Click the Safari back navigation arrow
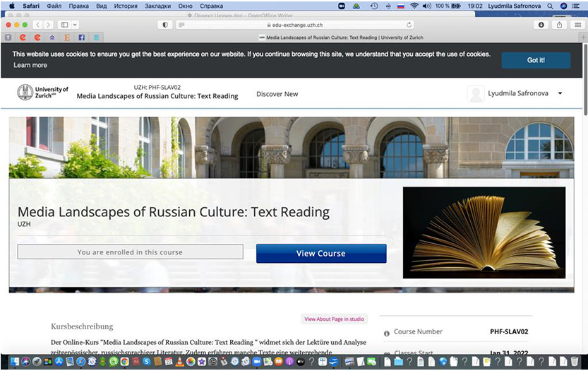Image resolution: width=588 pixels, height=371 pixels. (37, 25)
